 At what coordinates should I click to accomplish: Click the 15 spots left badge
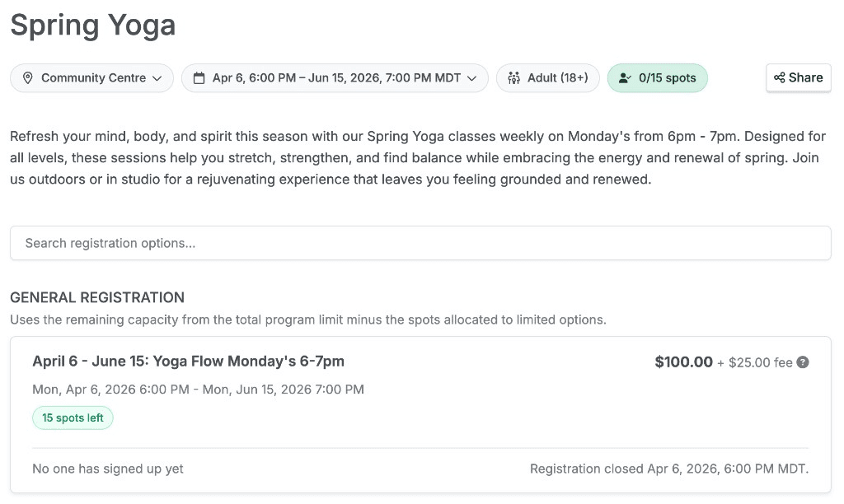tap(73, 418)
